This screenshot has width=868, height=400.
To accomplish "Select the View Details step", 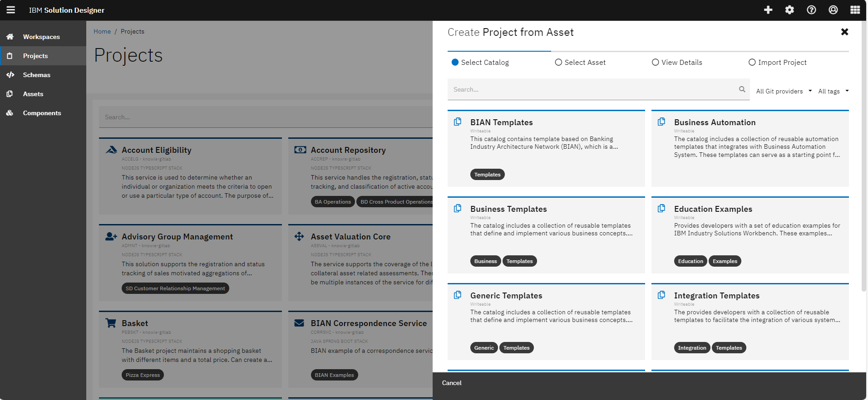I will [677, 63].
